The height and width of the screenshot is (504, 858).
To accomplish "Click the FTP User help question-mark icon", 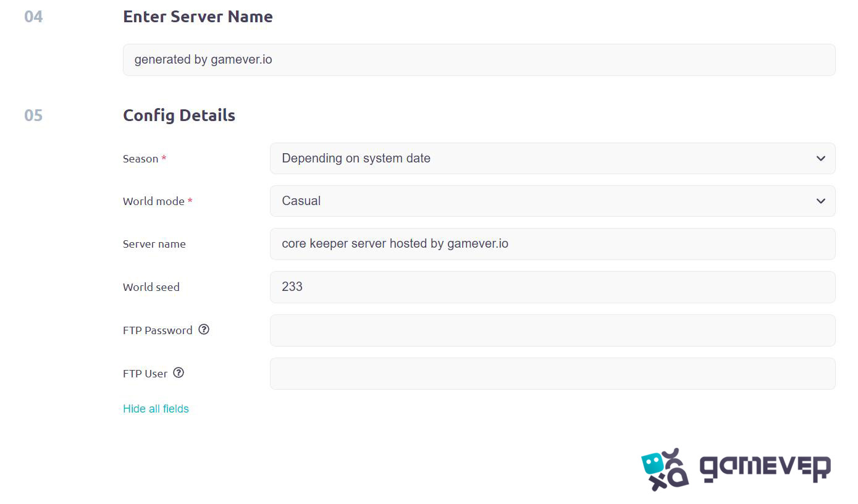I will (x=179, y=373).
